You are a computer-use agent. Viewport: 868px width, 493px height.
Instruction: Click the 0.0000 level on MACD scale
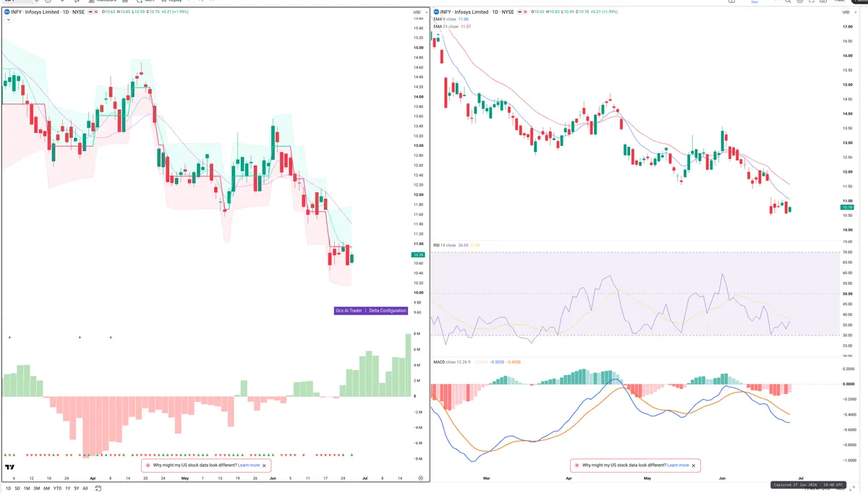click(849, 384)
